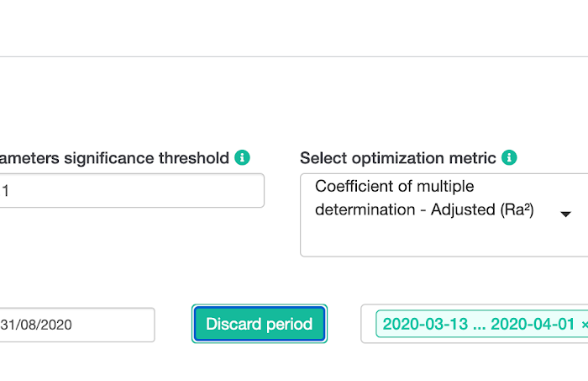Screen dimensions: 588x381
Task: Click the Adjusted (Ra²) text in the selector
Action: coord(482,209)
